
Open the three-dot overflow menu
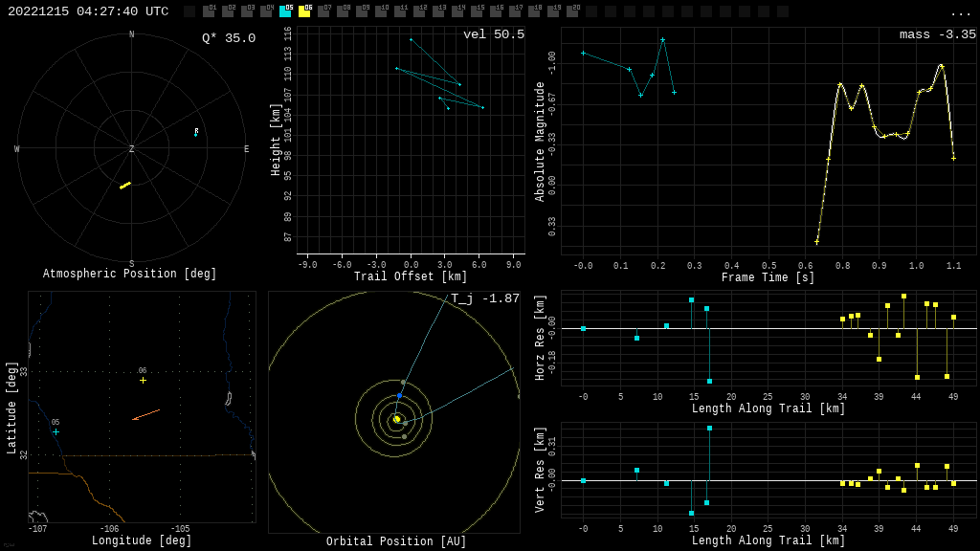tap(960, 12)
